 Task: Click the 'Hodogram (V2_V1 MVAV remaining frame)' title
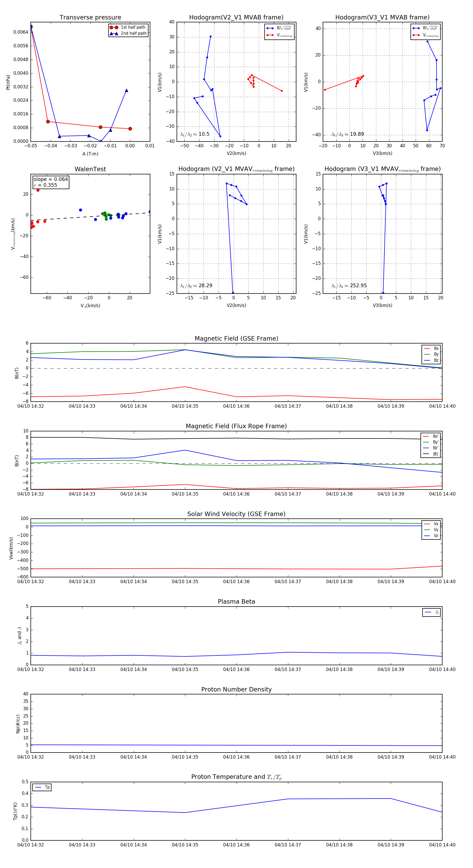click(x=236, y=169)
